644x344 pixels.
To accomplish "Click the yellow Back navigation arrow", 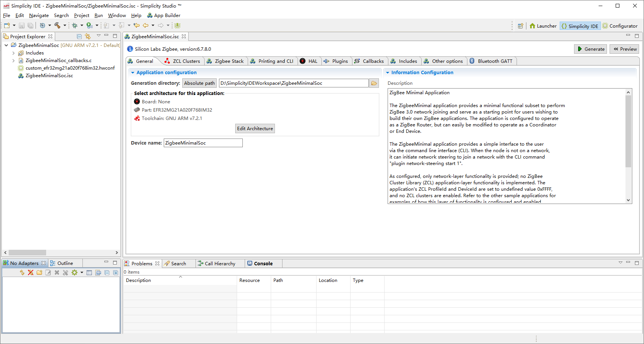I will pyautogui.click(x=146, y=25).
